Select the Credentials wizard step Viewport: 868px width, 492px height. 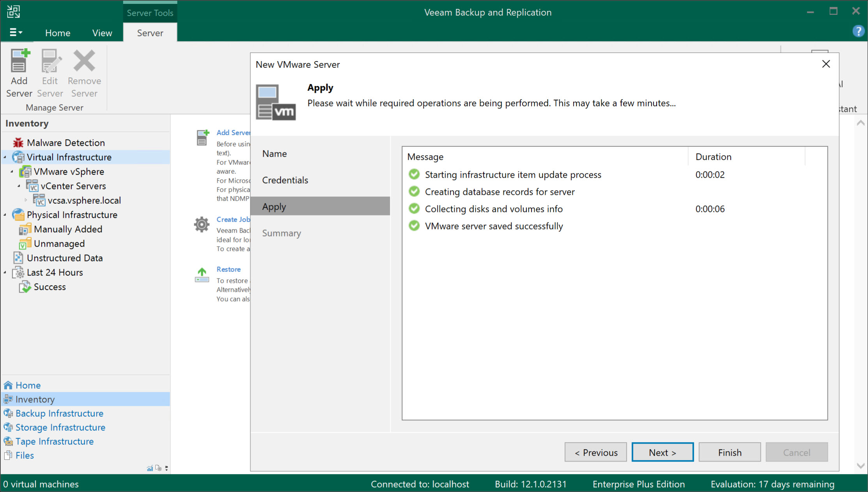[x=285, y=180]
